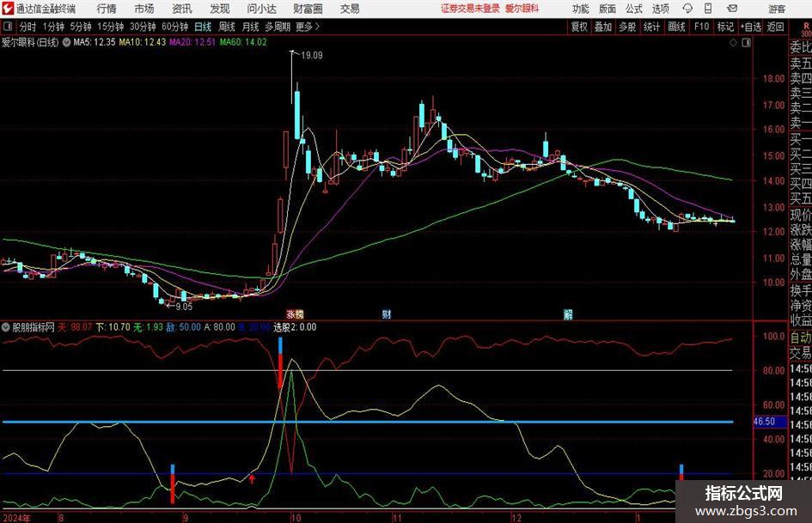Click the 证券交易未登录 login link
This screenshot has height=523, width=812.
[x=470, y=9]
